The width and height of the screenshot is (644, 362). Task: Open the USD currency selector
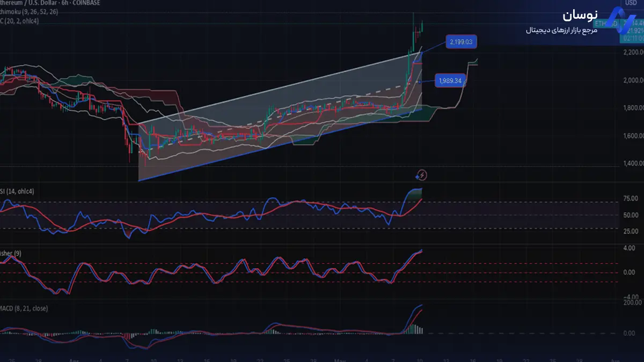(x=631, y=3)
